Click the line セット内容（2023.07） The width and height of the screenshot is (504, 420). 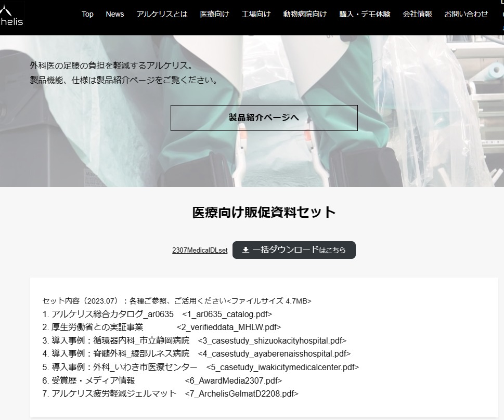pos(177,301)
